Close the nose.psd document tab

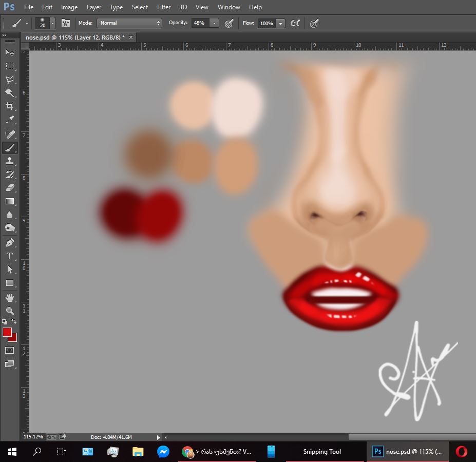[x=131, y=37]
